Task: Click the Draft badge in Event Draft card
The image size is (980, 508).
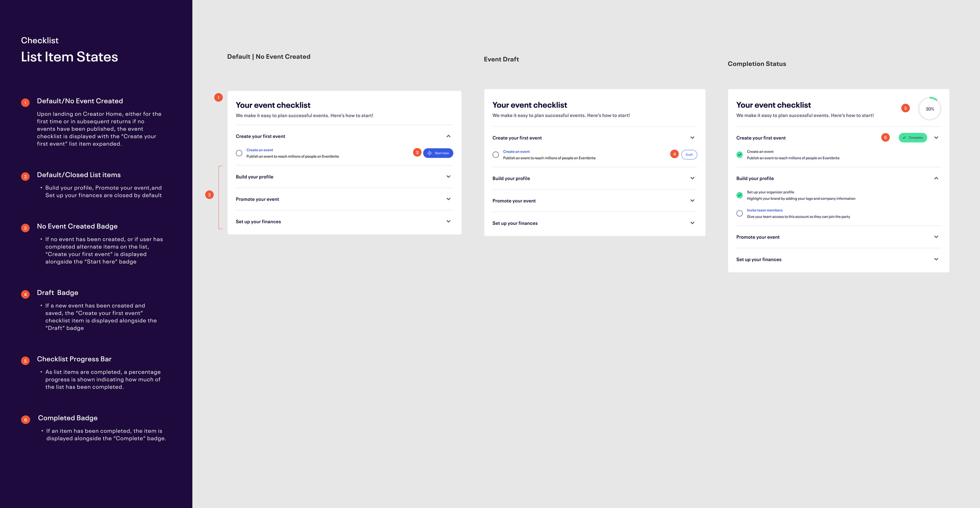Action: click(689, 155)
